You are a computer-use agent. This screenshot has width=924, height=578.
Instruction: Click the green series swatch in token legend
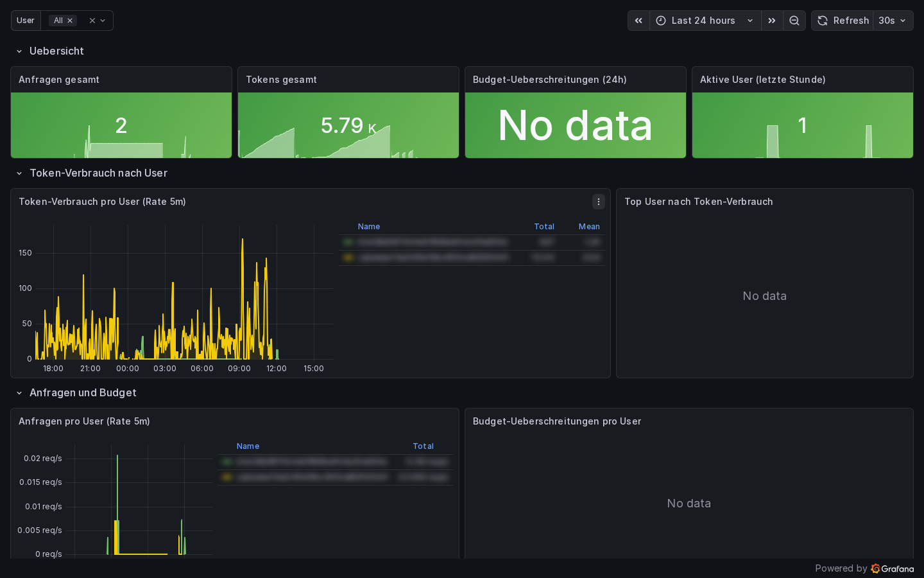[348, 242]
